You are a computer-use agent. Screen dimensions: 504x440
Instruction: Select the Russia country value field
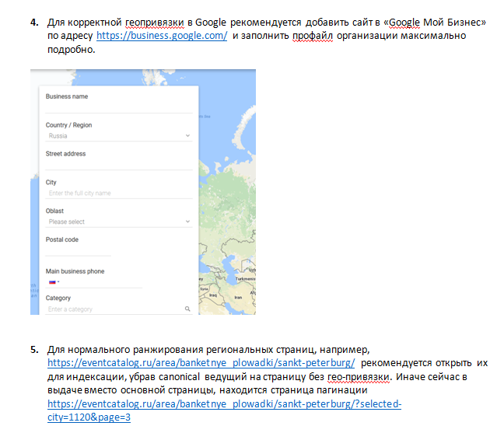click(109, 136)
